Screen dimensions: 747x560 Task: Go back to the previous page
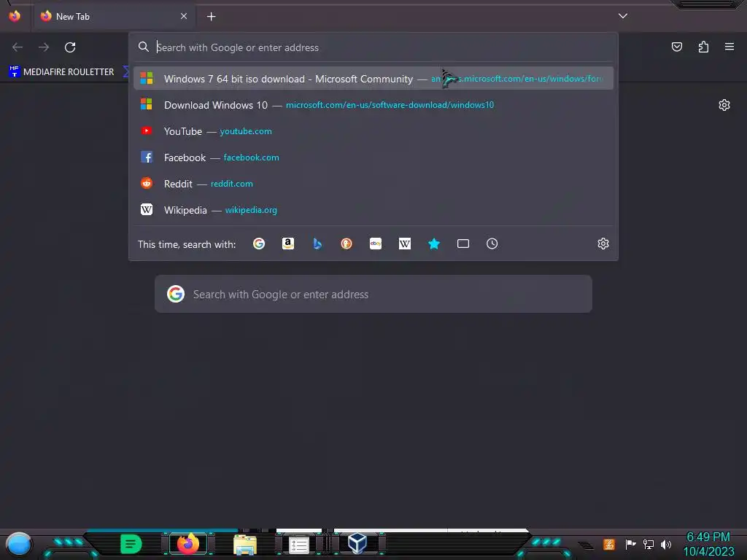click(x=18, y=47)
